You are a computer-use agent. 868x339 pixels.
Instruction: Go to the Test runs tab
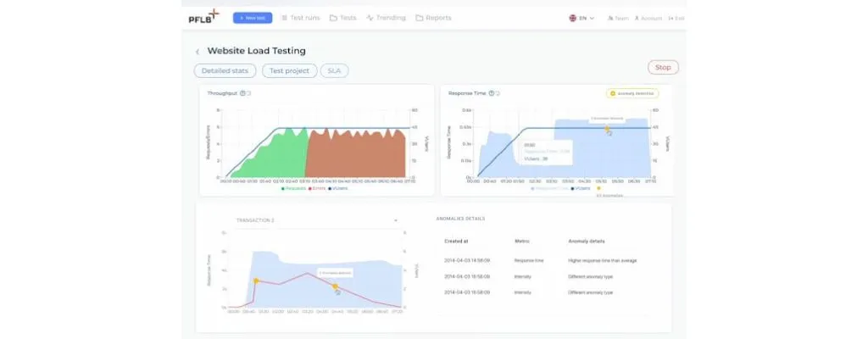pyautogui.click(x=301, y=18)
